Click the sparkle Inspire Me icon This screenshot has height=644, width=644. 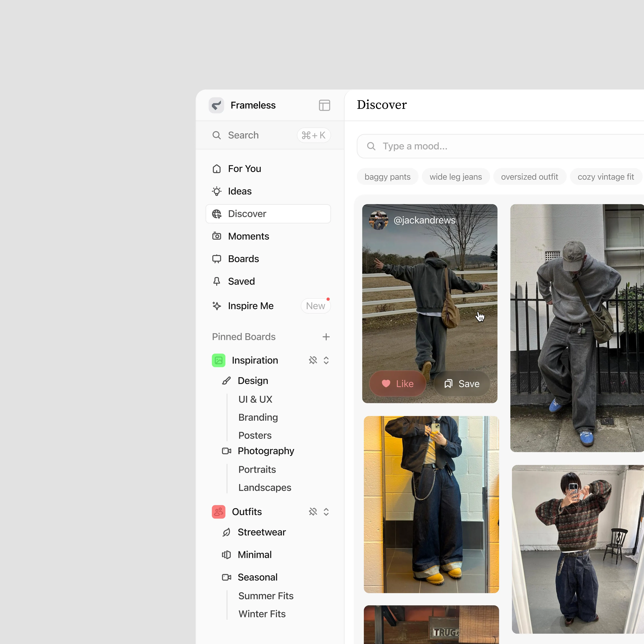pos(217,306)
